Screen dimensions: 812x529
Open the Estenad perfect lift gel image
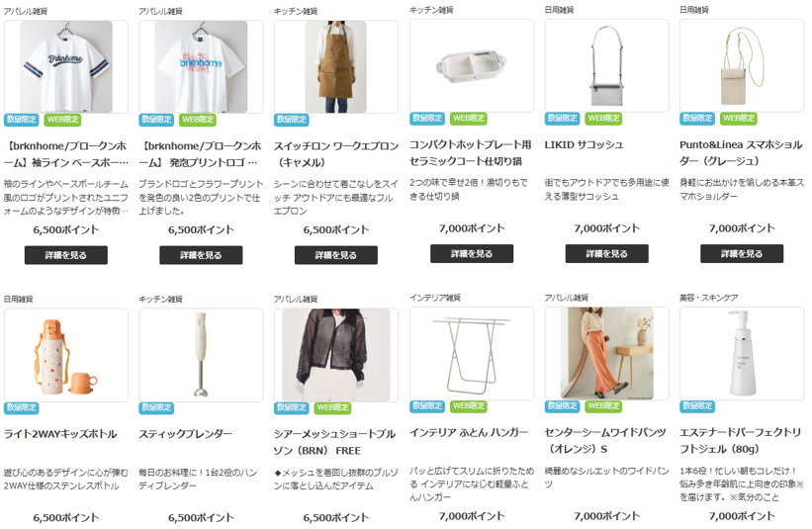tap(742, 354)
